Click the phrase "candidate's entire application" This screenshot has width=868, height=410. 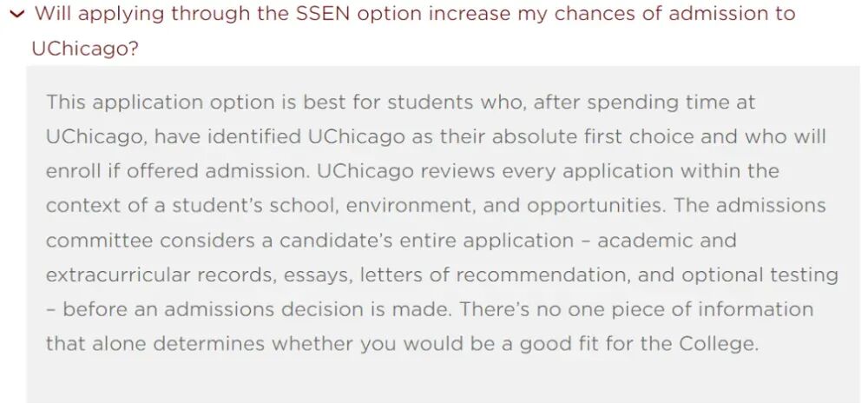click(x=427, y=241)
